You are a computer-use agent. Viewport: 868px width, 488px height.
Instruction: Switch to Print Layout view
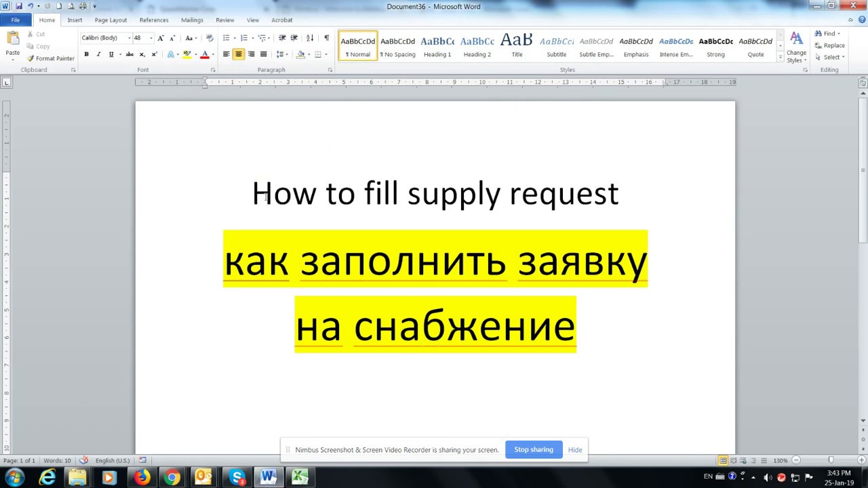tap(723, 460)
